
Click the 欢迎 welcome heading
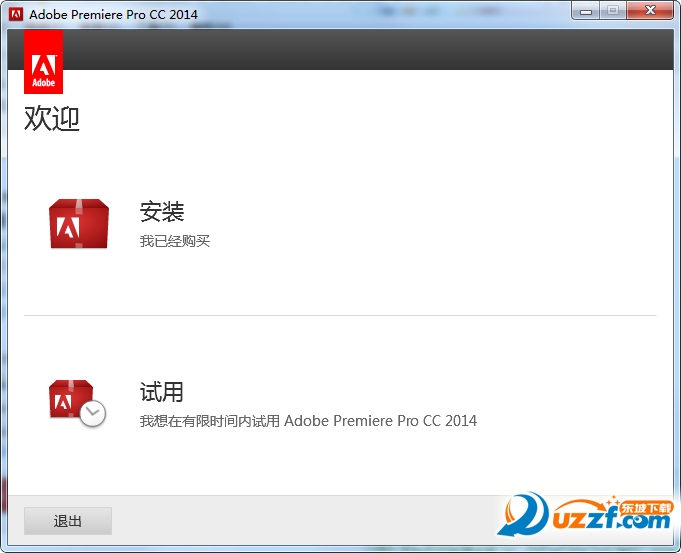[x=52, y=119]
